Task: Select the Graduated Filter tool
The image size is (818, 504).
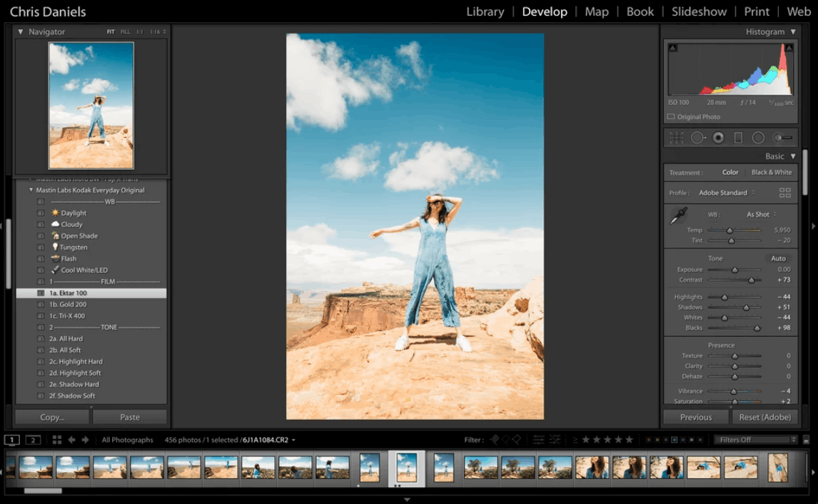Action: (x=738, y=138)
